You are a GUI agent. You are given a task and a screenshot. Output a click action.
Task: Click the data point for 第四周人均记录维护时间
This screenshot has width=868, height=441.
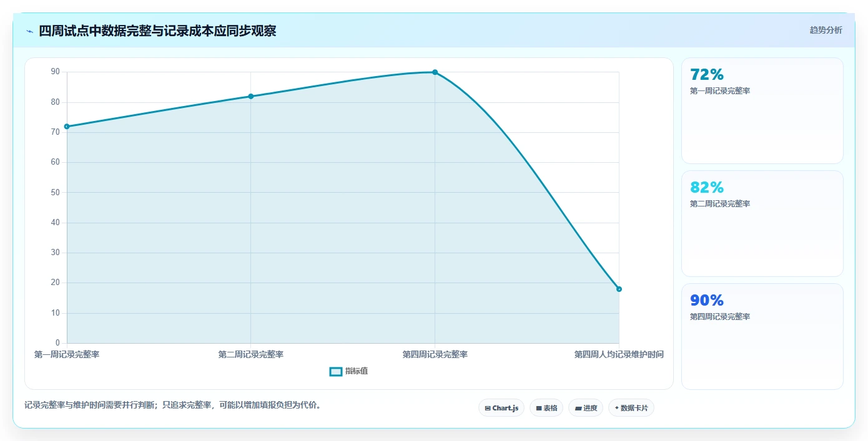pyautogui.click(x=619, y=289)
